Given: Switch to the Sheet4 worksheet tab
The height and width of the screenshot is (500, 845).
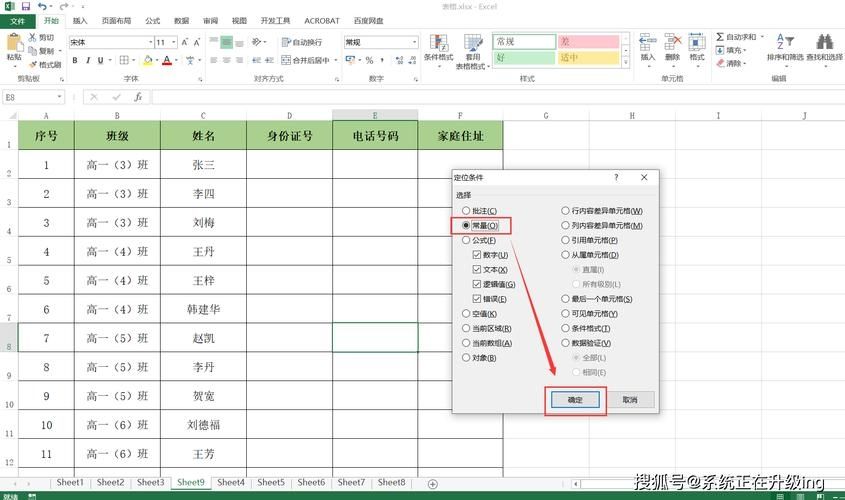Looking at the screenshot, I should 231,483.
